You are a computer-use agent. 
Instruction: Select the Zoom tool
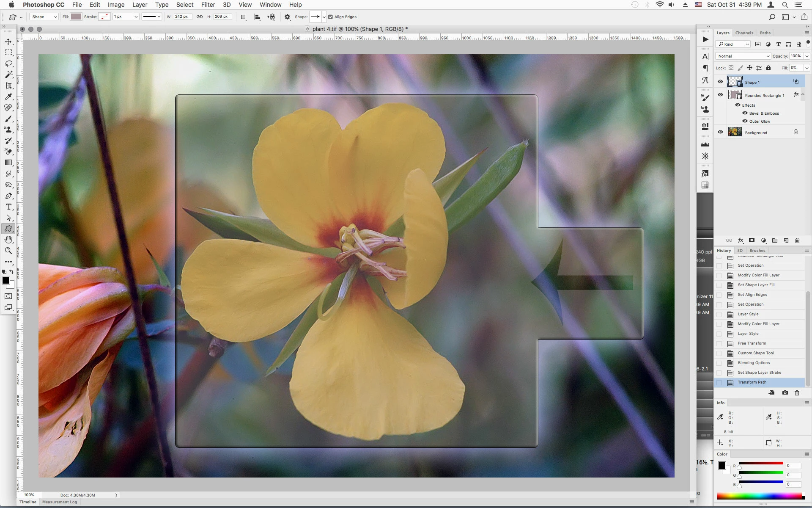(8, 251)
